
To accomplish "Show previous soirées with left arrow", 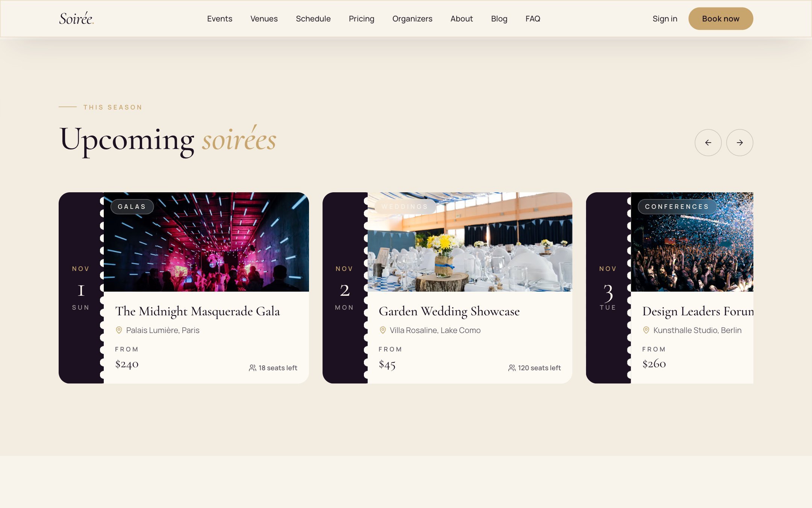I will (708, 143).
